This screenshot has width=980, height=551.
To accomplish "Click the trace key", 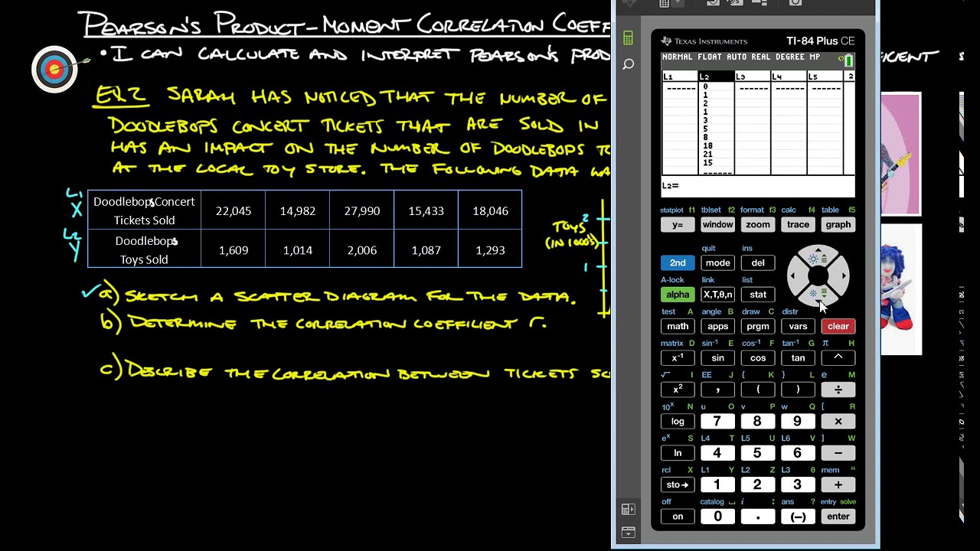I will 798,224.
